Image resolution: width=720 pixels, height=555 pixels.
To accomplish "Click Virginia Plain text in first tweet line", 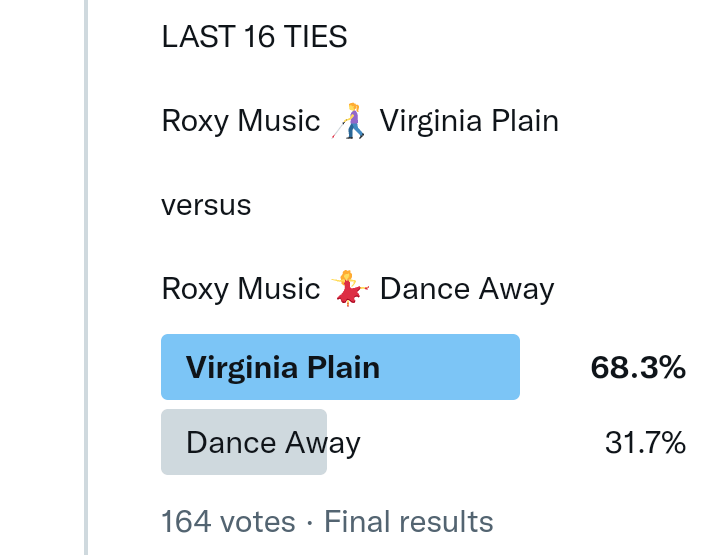I will [x=469, y=122].
